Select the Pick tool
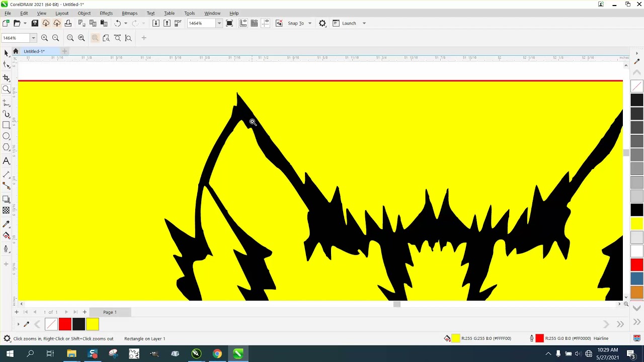644x362 pixels. [6, 53]
